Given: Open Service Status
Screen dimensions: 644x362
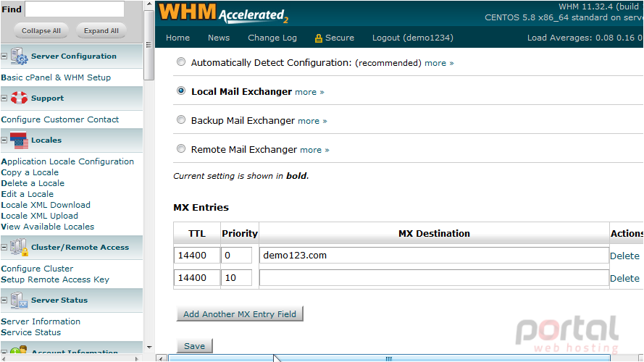Looking at the screenshot, I should (x=31, y=332).
